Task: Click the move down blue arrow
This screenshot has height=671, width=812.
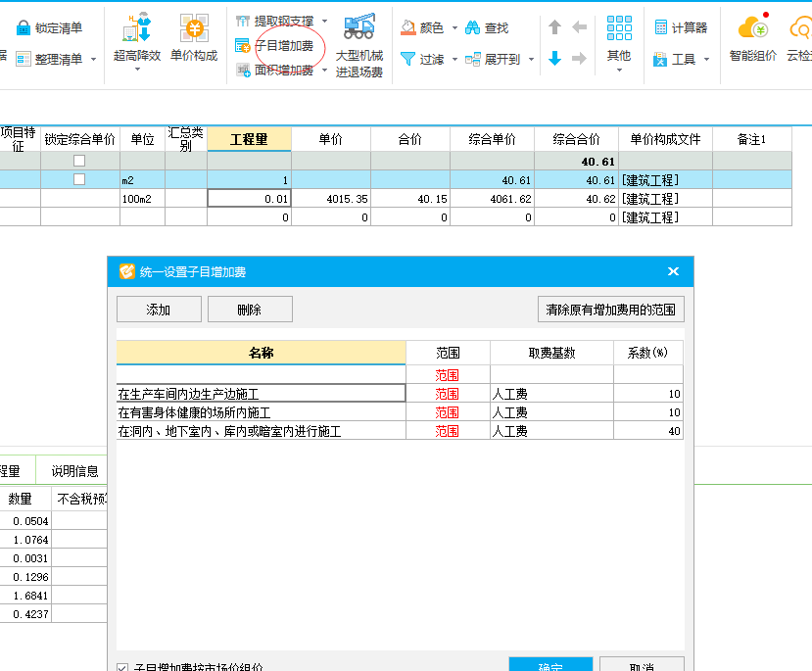Action: (x=554, y=58)
